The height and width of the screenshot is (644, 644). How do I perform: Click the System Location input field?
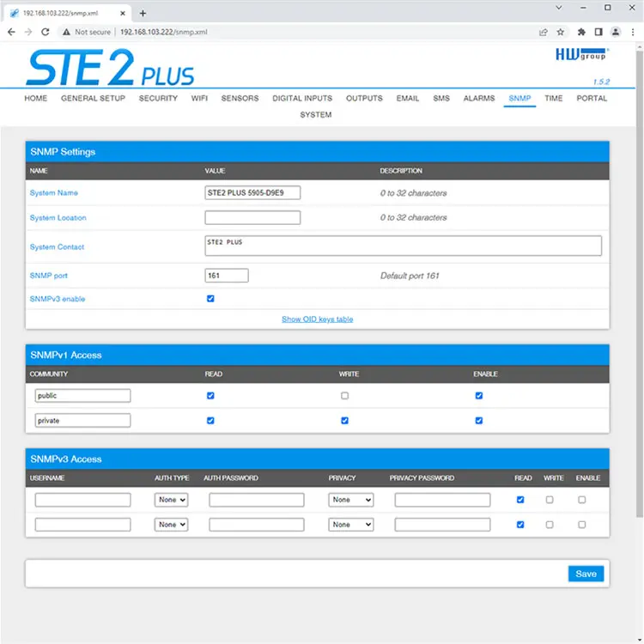(252, 218)
